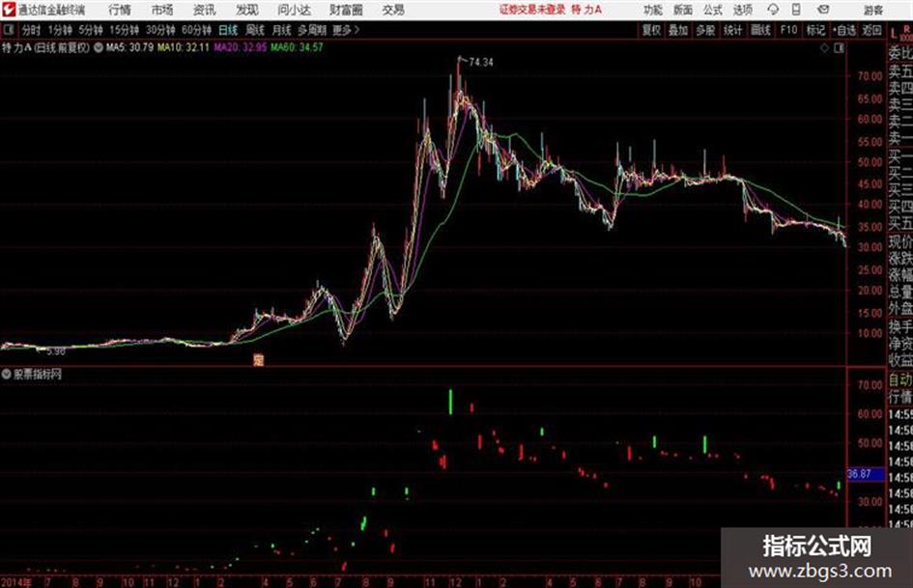Screen dimensions: 913x588
Task: Open the 问小达 menu
Action: pos(294,10)
